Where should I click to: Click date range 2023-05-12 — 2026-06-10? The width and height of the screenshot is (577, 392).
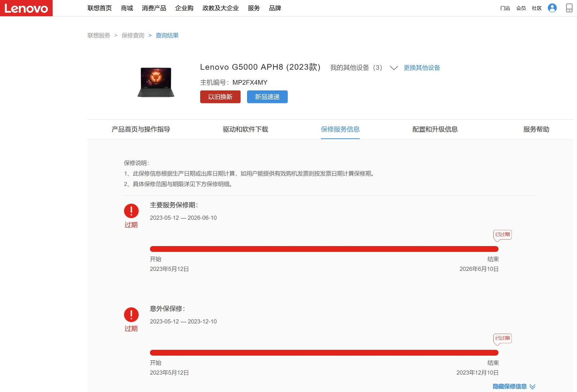click(x=183, y=218)
